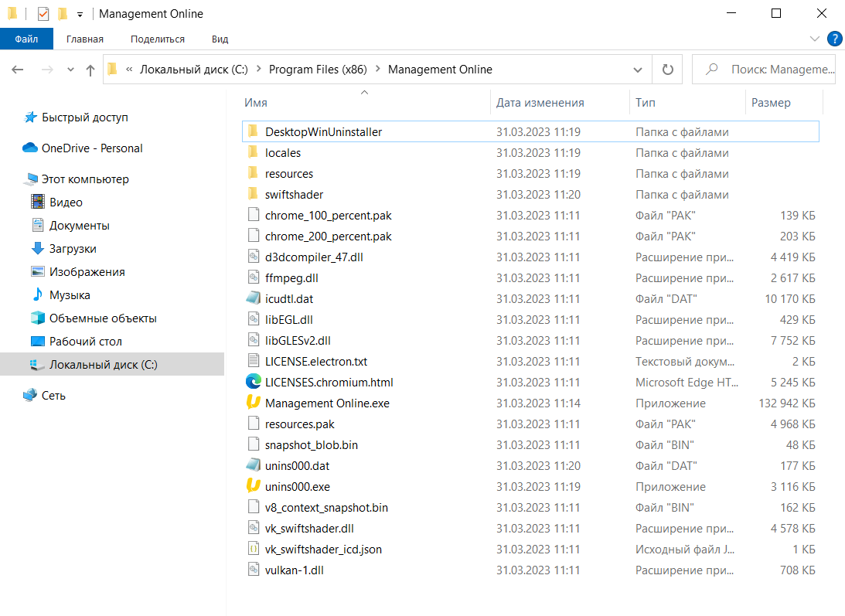Click the Management Online search field
Viewport: 845px width, 616px height.
point(764,70)
